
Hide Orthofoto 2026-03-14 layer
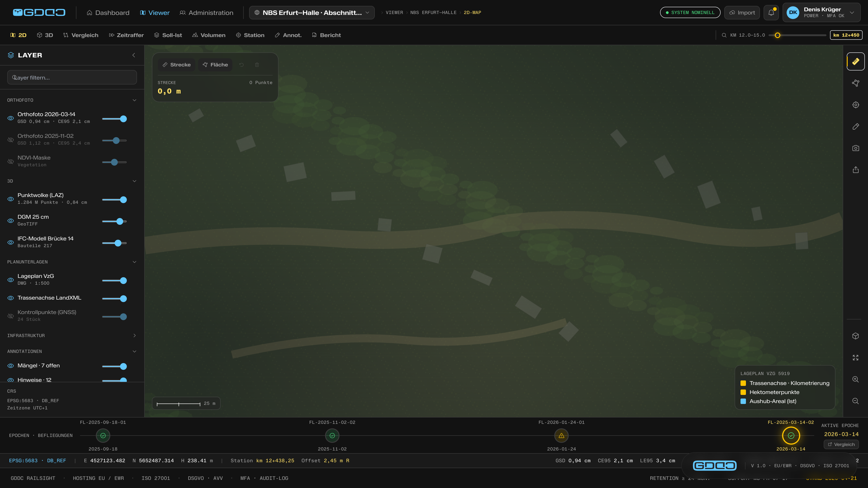(x=11, y=118)
